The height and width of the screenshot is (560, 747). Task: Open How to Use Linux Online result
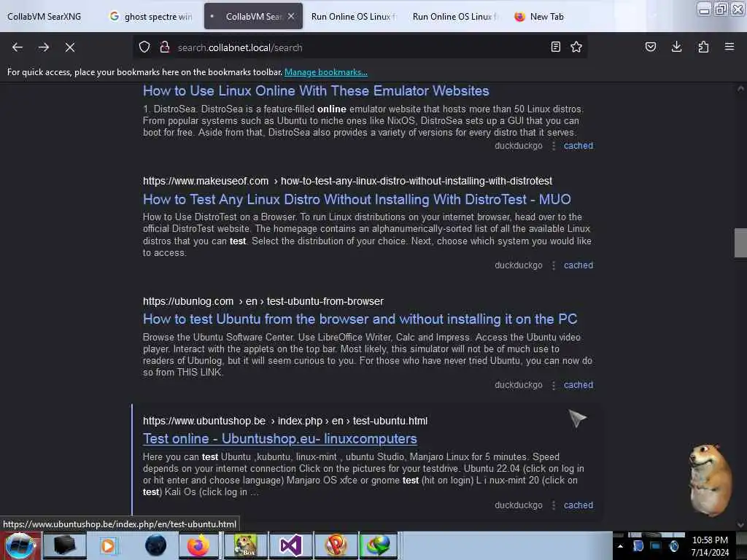[x=316, y=90]
